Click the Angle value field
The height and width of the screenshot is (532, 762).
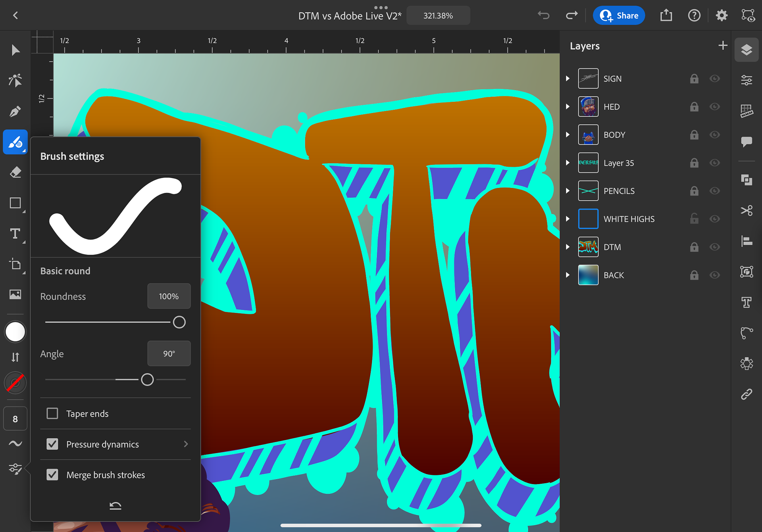[x=169, y=353]
